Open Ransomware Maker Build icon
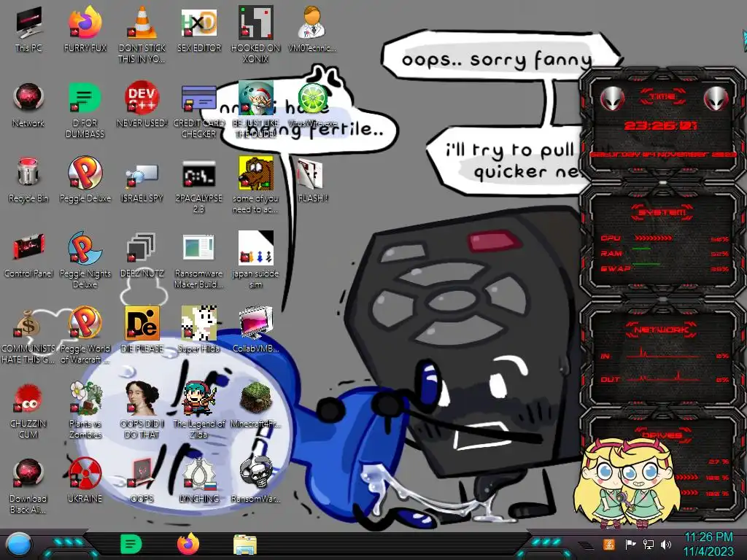 [198, 260]
